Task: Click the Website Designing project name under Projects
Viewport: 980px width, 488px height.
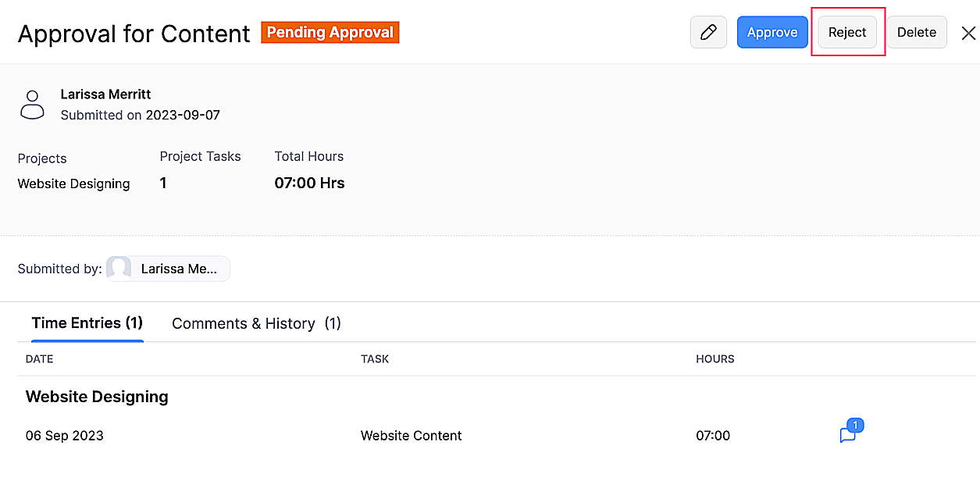Action: point(74,184)
